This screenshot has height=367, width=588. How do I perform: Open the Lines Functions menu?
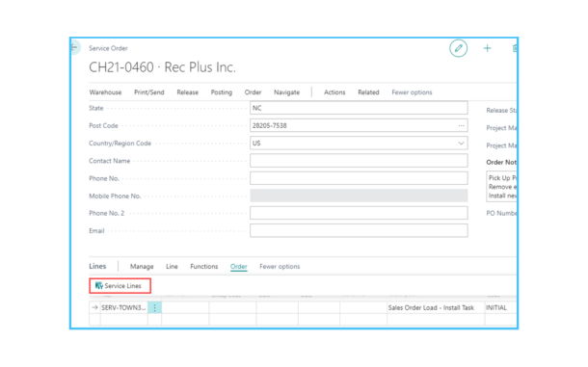click(204, 267)
